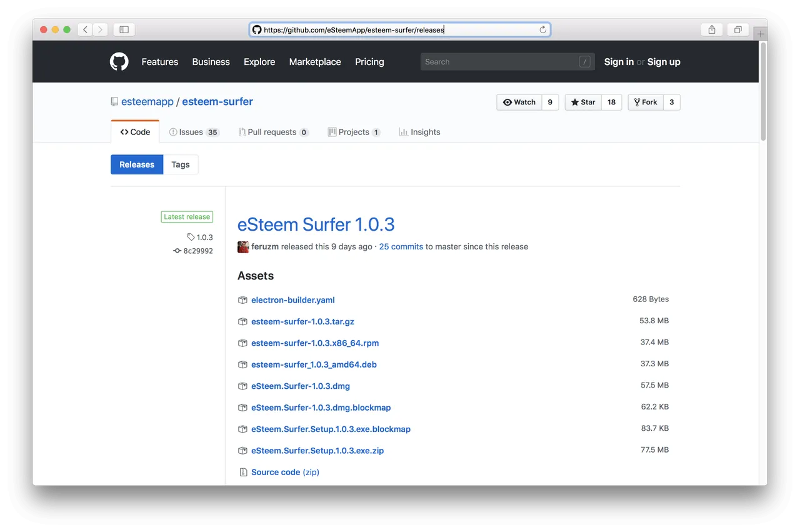Click package icon beside electron-builder.yaml
The image size is (800, 532).
[242, 300]
